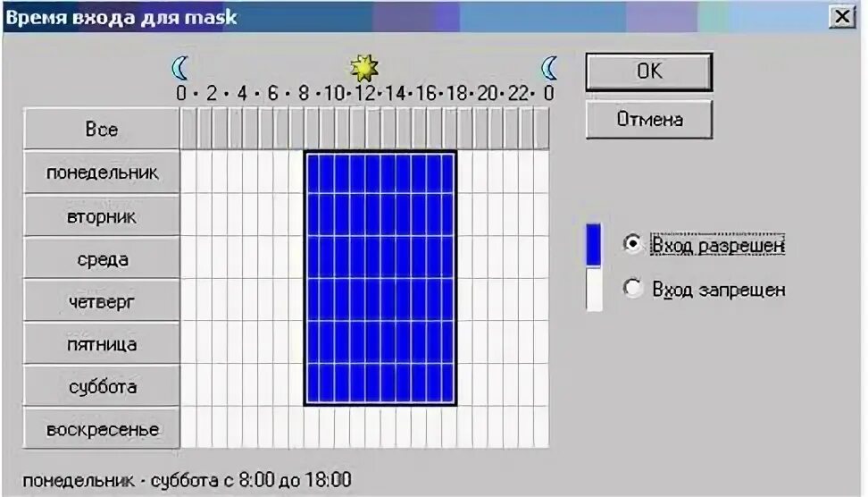The width and height of the screenshot is (868, 497).
Task: Click the column header starting at hour 18
Action: (464, 129)
